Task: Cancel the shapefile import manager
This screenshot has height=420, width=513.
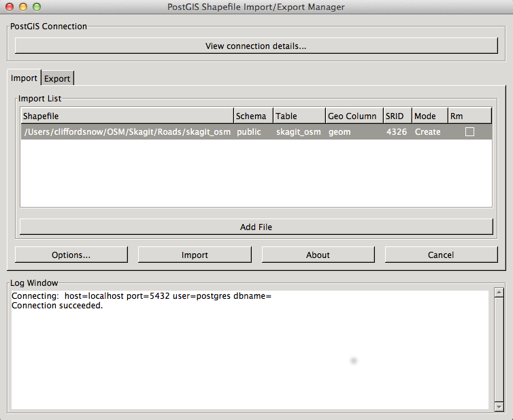Action: coord(441,255)
